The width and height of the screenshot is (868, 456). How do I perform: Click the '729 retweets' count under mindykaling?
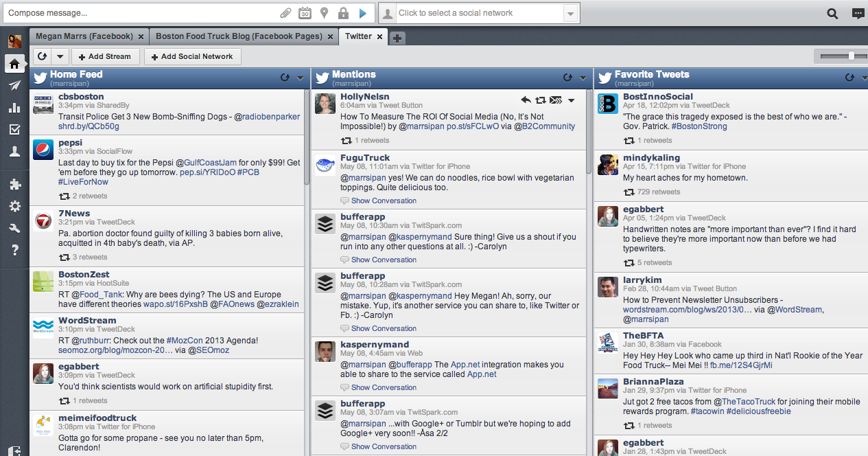[658, 192]
